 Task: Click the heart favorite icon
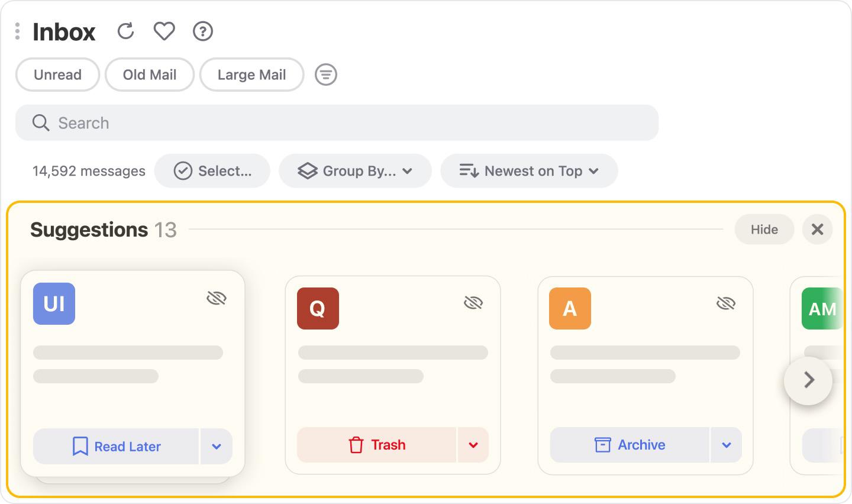pos(164,31)
